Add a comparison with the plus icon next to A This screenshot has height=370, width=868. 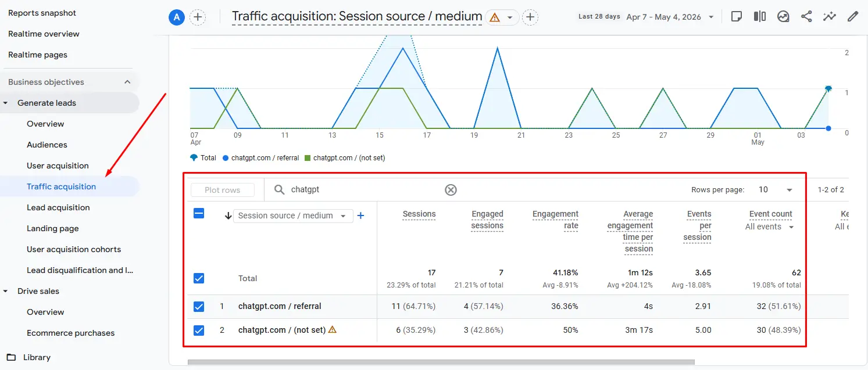[x=198, y=17]
